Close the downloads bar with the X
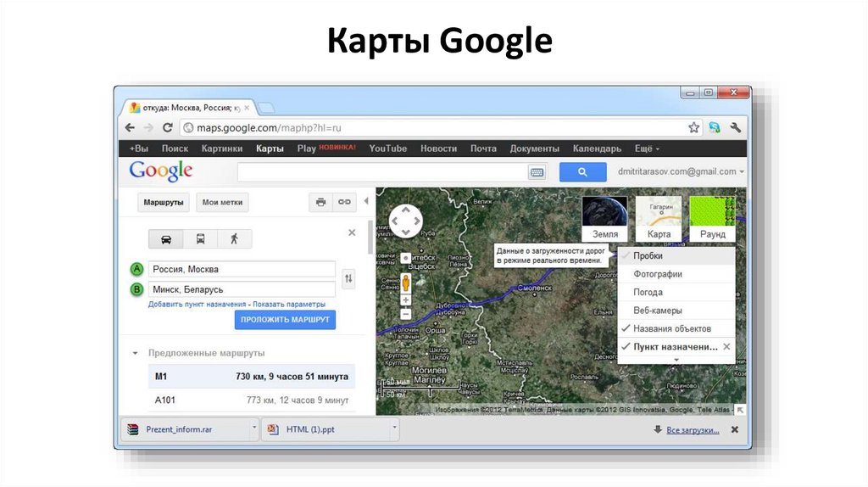The width and height of the screenshot is (868, 487). click(735, 429)
